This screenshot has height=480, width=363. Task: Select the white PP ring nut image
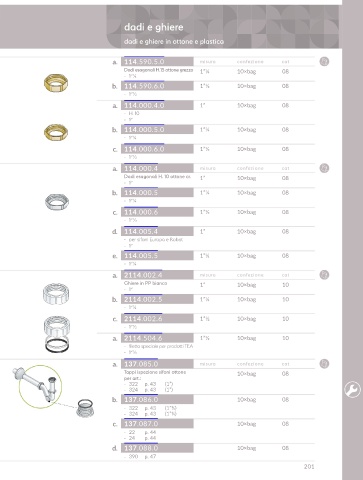click(56, 294)
